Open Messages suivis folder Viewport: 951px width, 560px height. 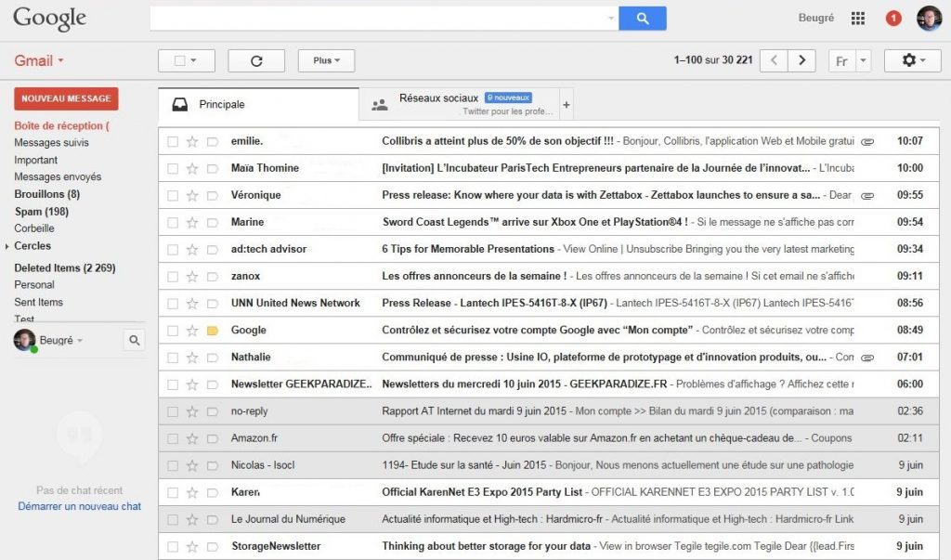click(x=52, y=143)
